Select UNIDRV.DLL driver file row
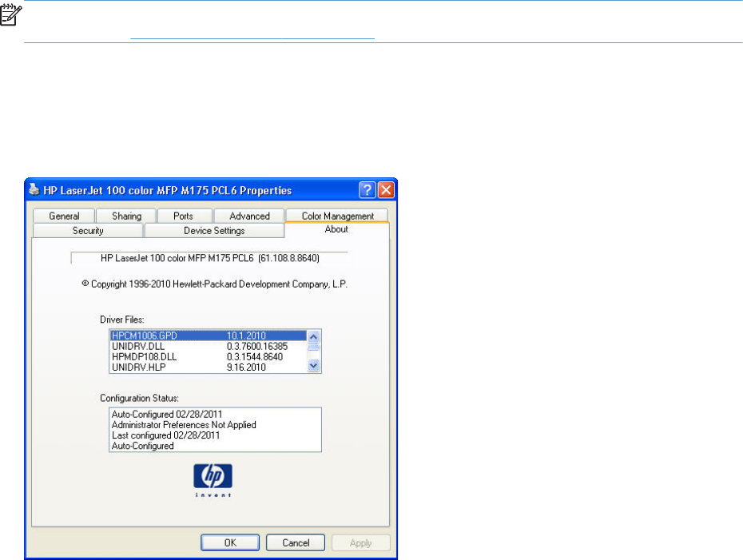 (x=209, y=347)
